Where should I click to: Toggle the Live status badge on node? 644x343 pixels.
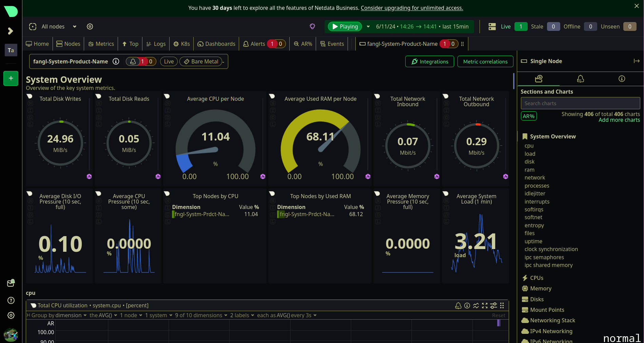[x=169, y=61]
